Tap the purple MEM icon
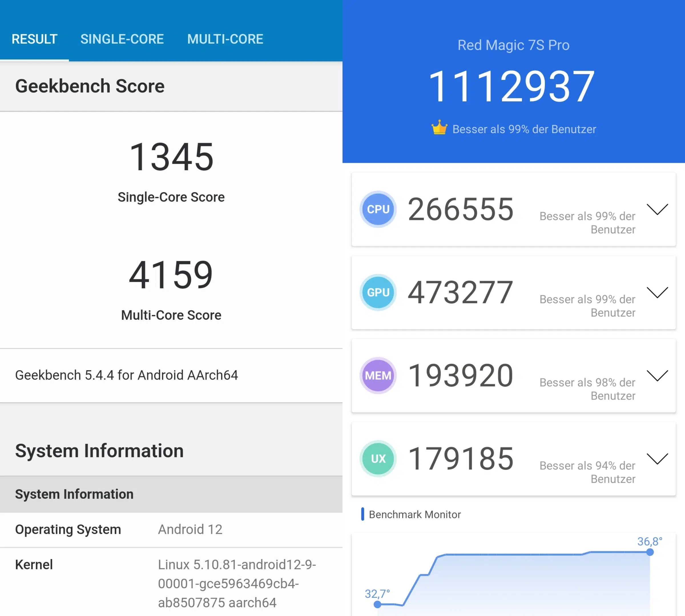 point(378,375)
